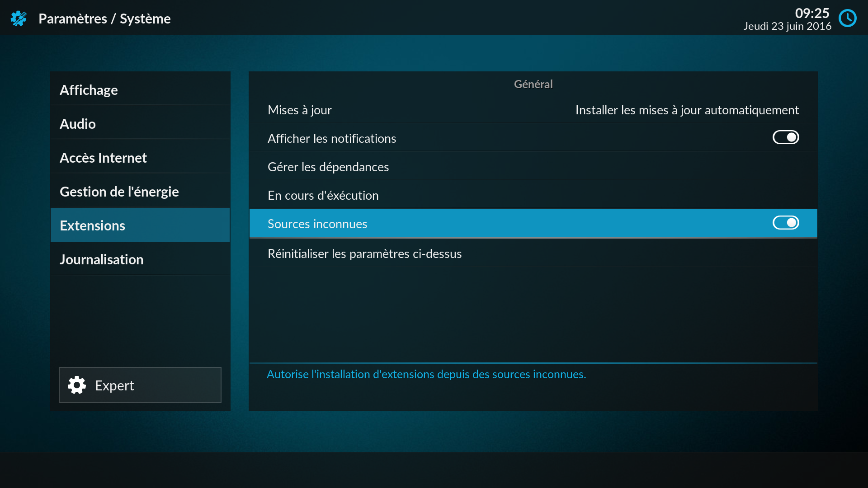Click the settings gear icon in header
Screen dimensions: 868x488
point(19,19)
